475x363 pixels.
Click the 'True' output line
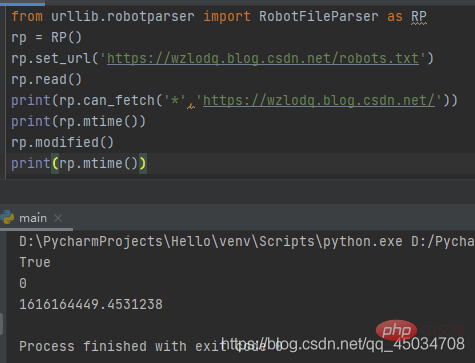(x=35, y=262)
